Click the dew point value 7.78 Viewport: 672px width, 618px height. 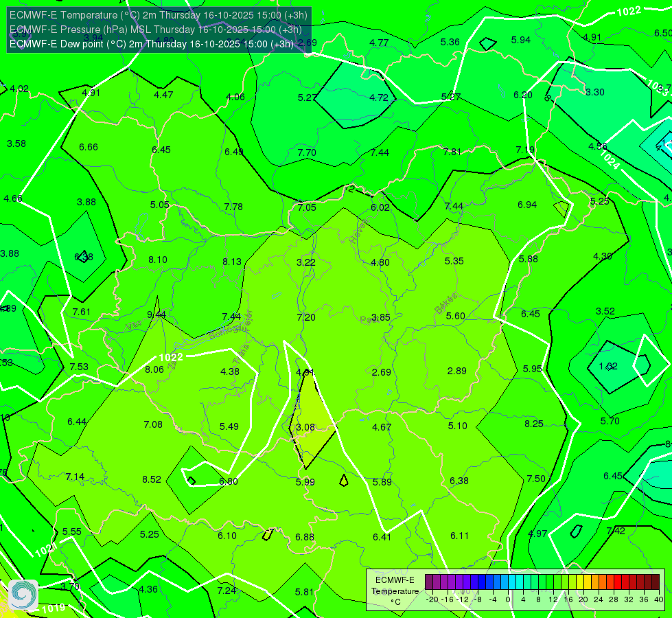tap(233, 207)
